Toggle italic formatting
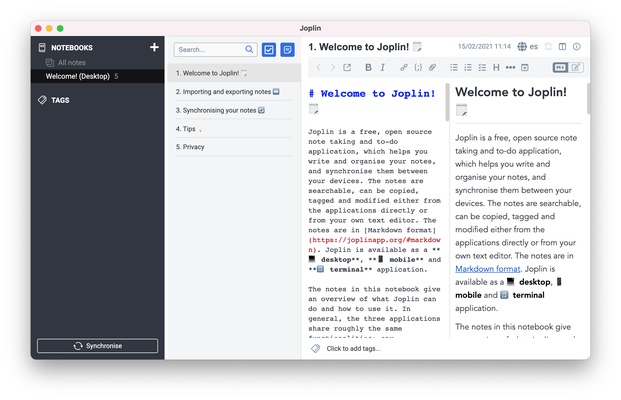Screen dimensions: 621x400 pos(382,68)
